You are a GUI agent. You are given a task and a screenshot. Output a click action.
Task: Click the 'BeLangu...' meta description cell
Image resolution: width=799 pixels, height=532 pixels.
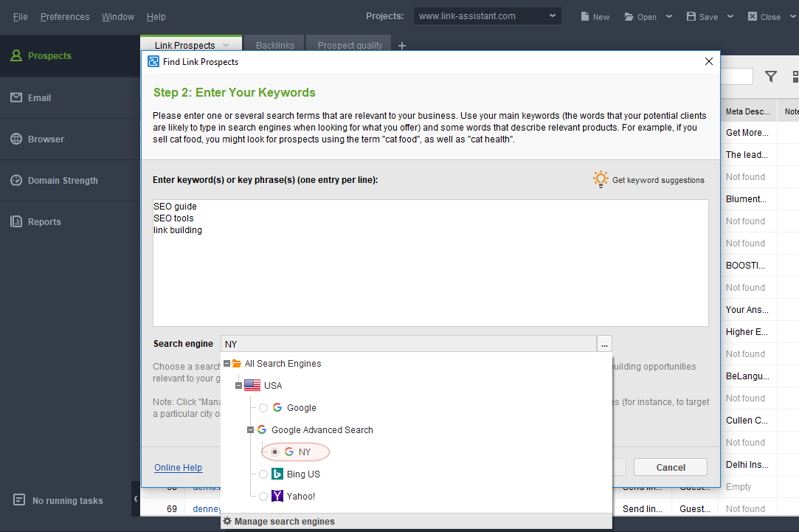click(748, 376)
